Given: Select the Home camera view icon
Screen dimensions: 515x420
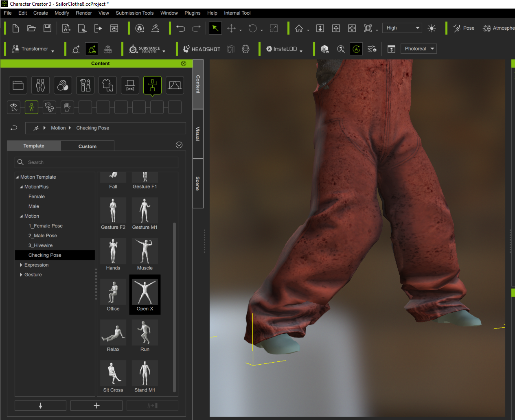Looking at the screenshot, I should [299, 28].
